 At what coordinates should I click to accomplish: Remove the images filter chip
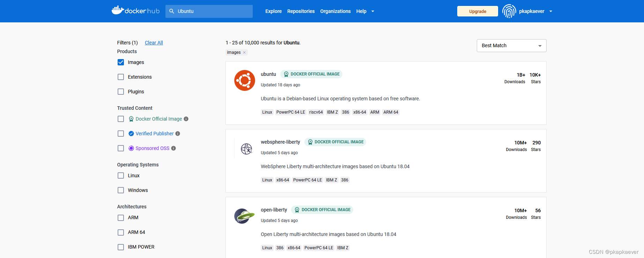(244, 52)
